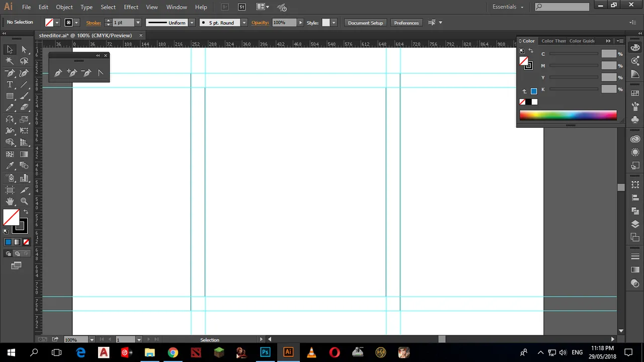
Task: Enable Draw Normal mode
Action: point(8,254)
